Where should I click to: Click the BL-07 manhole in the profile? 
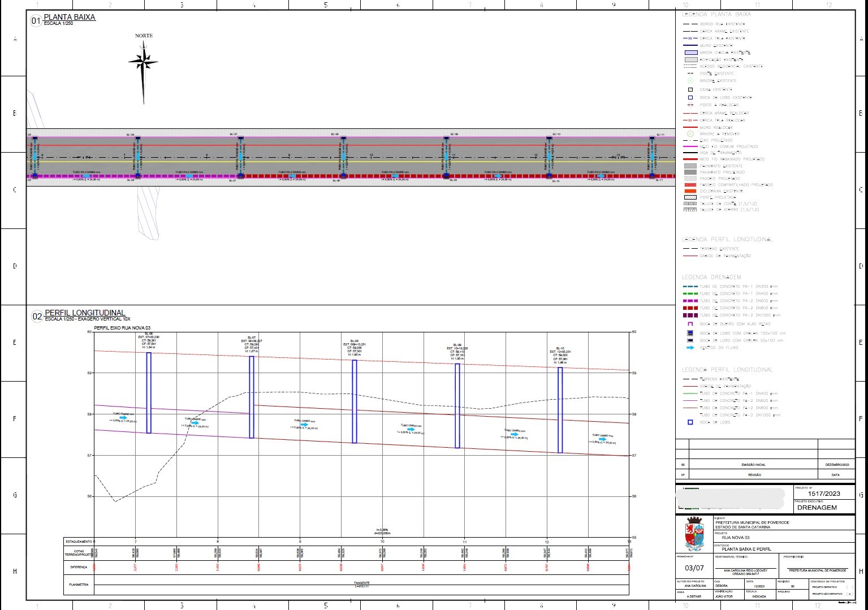pos(252,397)
